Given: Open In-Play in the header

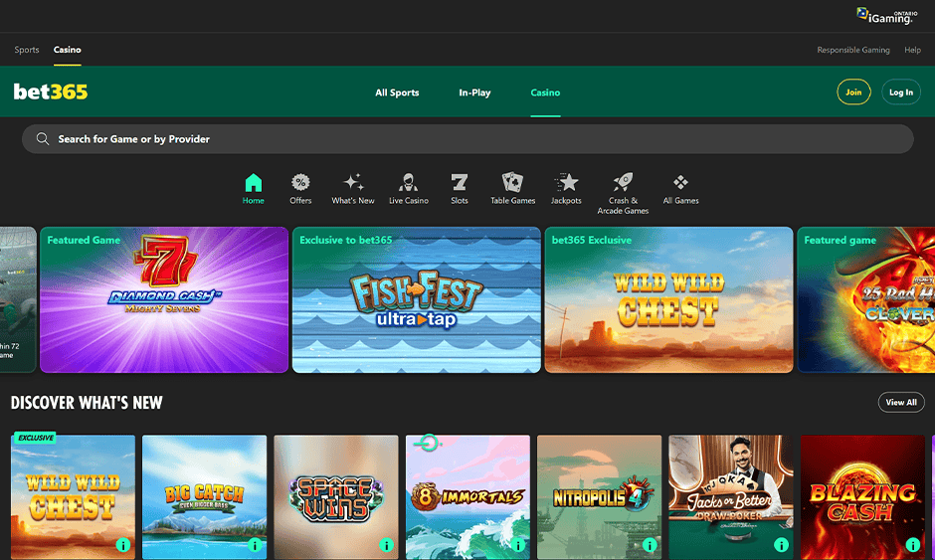Looking at the screenshot, I should [x=474, y=93].
